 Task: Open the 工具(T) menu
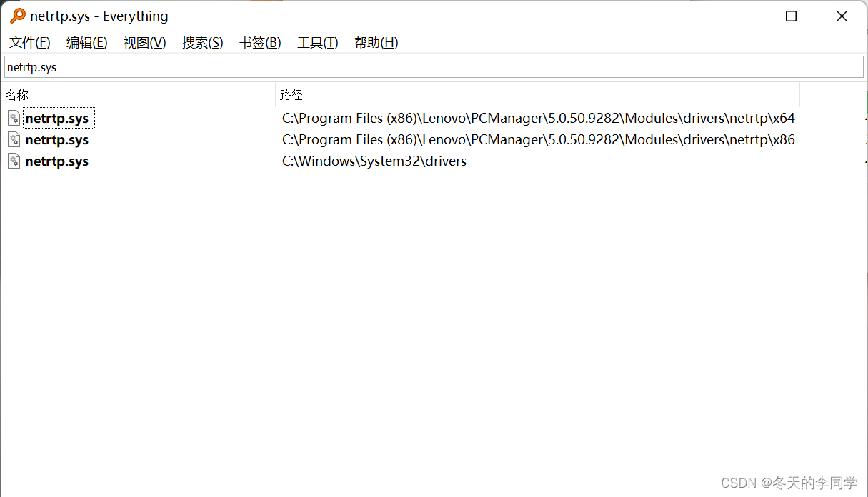coord(318,43)
